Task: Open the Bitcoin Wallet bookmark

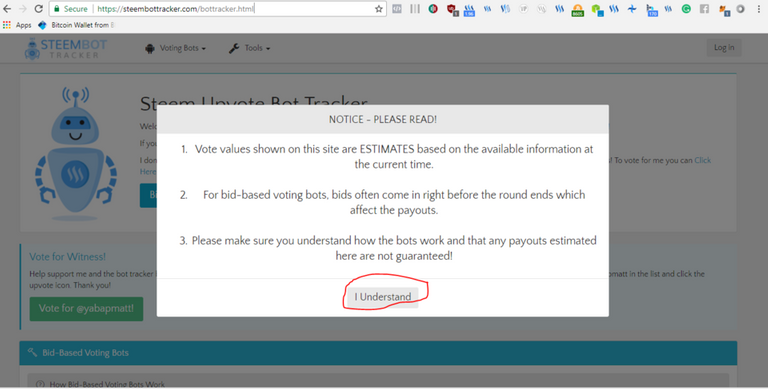Action: pyautogui.click(x=76, y=25)
